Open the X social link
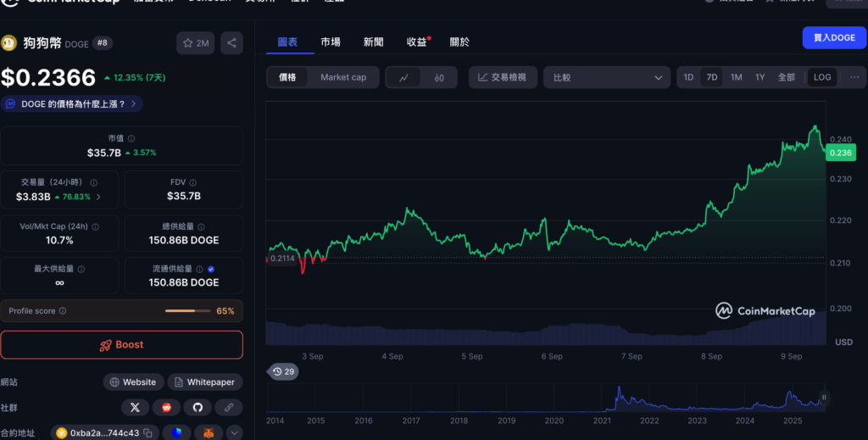The width and height of the screenshot is (868, 440). (135, 408)
